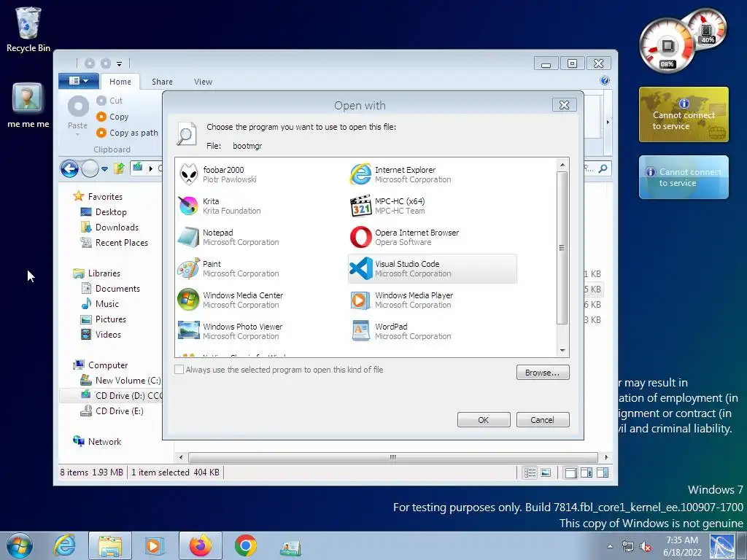Open the recent locations dropdown arrow
747x560 pixels.
(104, 168)
